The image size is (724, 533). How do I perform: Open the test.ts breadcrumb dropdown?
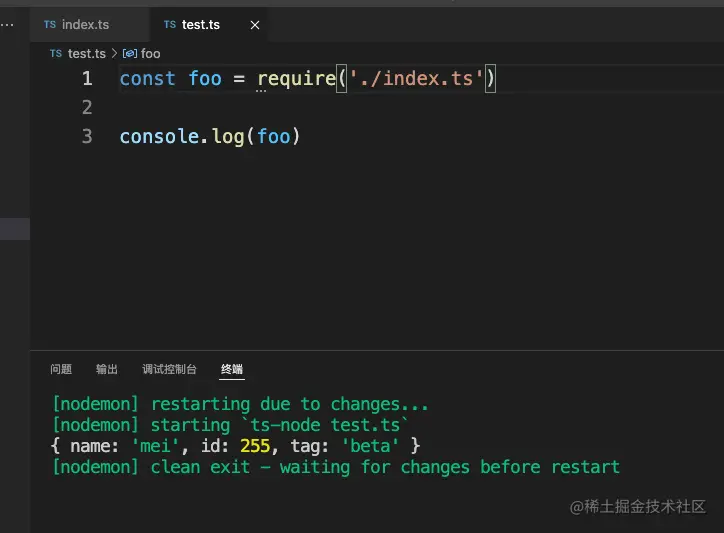(x=86, y=53)
